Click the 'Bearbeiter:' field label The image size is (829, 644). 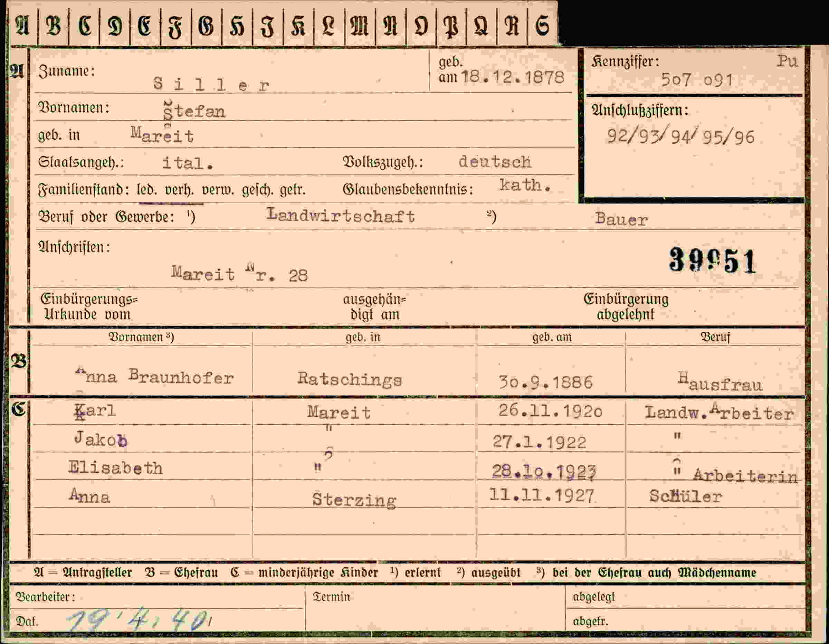coord(45,597)
